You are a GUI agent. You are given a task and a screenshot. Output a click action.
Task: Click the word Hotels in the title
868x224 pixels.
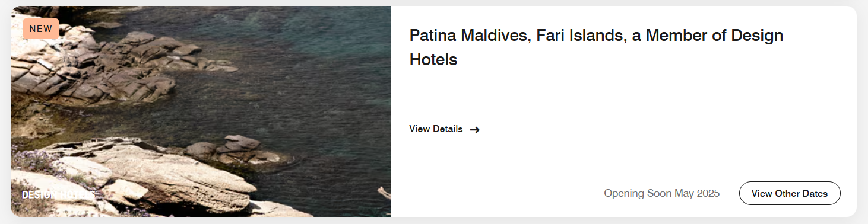(433, 60)
